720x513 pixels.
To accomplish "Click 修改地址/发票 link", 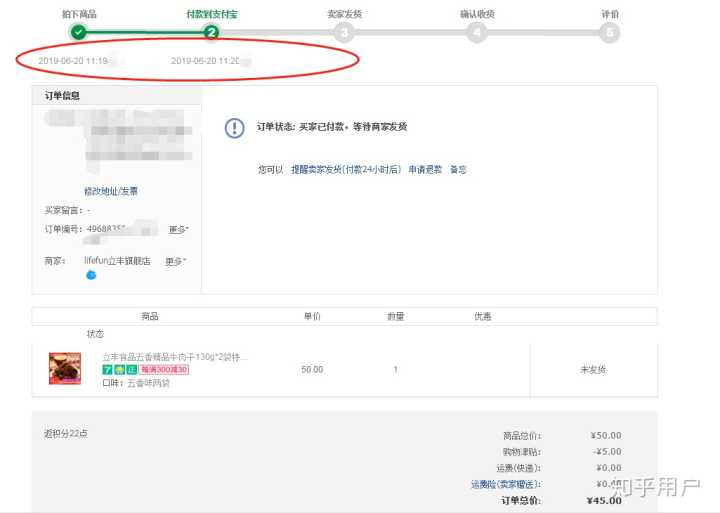I will pyautogui.click(x=111, y=191).
